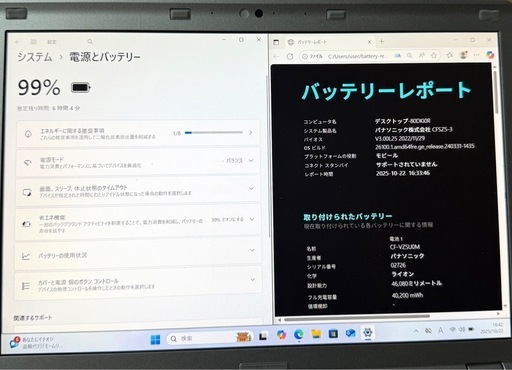512x370 pixels.
Task: Close the バッテリーレポート tab
Action: tap(369, 42)
